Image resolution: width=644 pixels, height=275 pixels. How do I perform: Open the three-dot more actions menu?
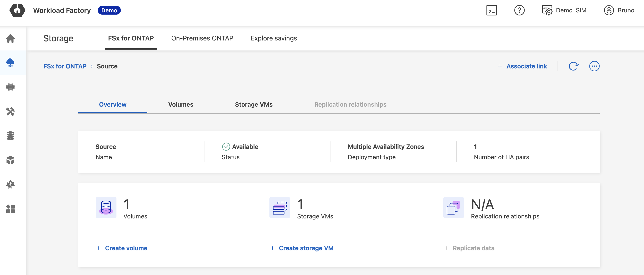pos(594,66)
